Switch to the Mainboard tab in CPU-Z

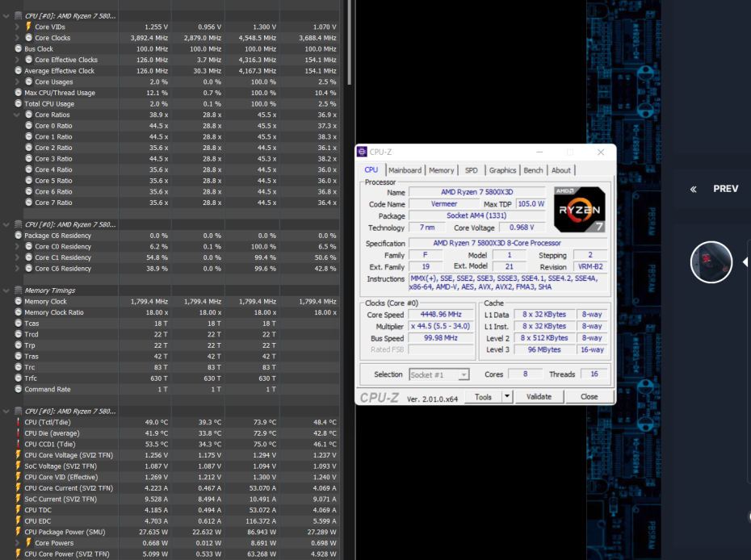405,170
